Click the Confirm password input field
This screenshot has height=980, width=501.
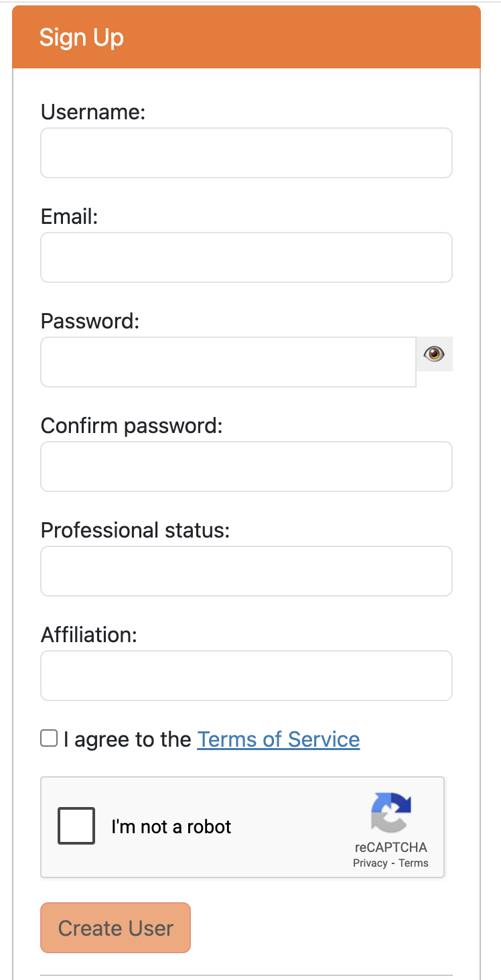pos(246,466)
